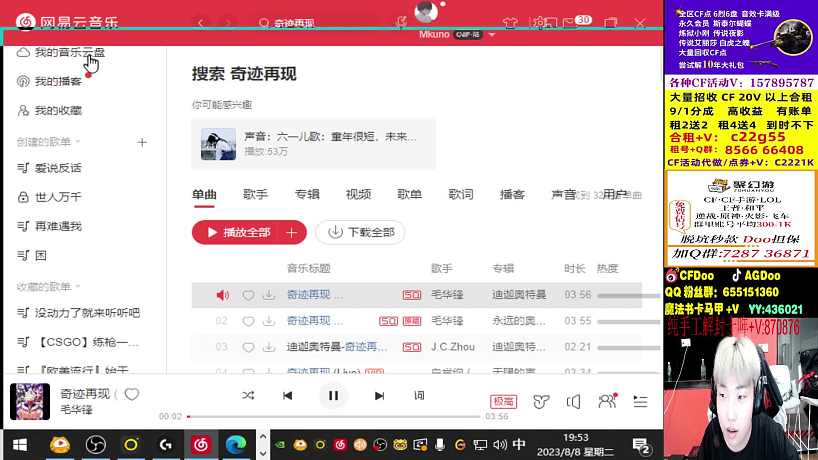
Task: Open recommended sound card 六一儿歌
Action: point(314,144)
